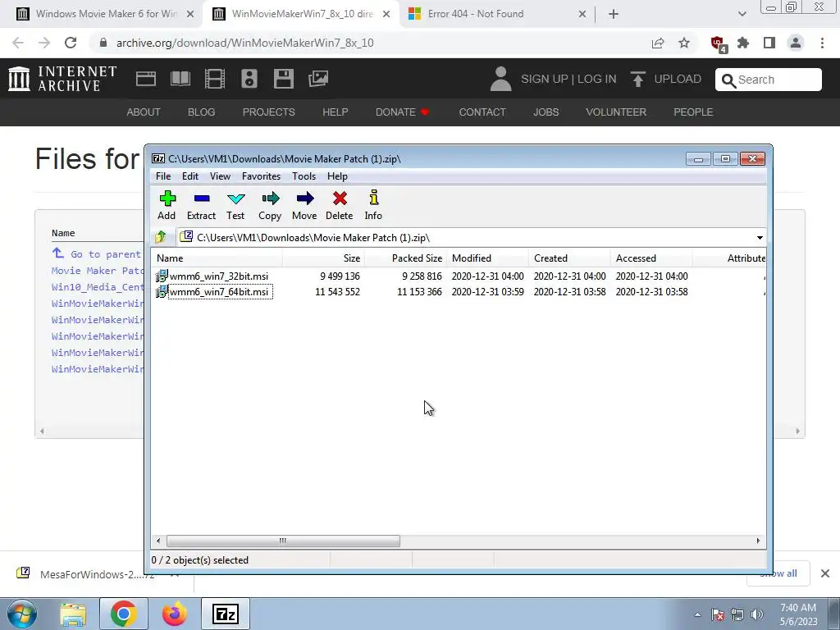Click the Add toolbar icon in 7-Zip
Screen dimensions: 840x630
tap(167, 205)
